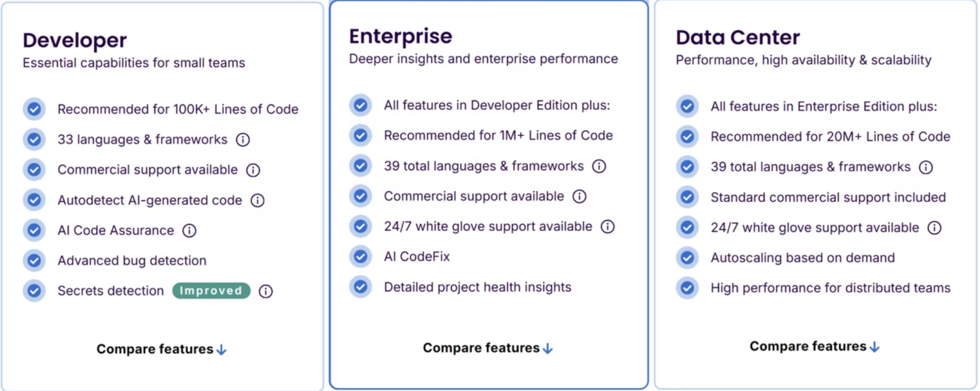Image resolution: width=980 pixels, height=391 pixels.
Task: Click info icon for Data Center 39 total languages
Action: coord(926,167)
